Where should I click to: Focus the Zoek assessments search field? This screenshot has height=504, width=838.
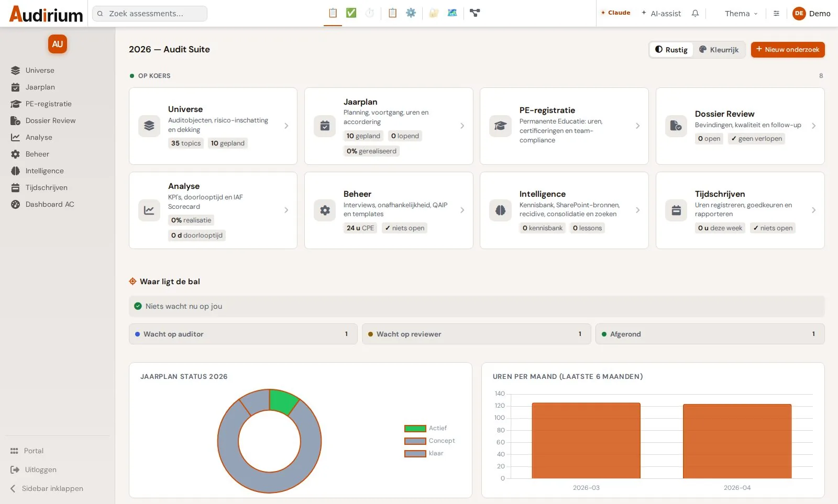150,14
